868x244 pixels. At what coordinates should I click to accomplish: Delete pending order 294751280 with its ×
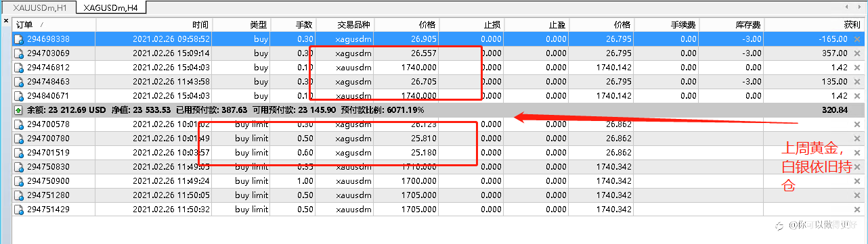tap(856, 195)
